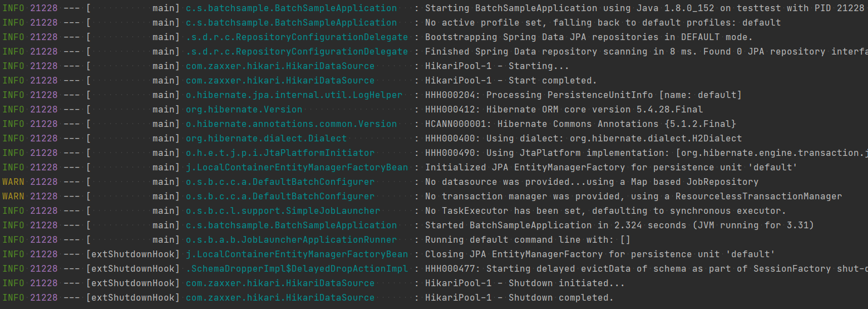The width and height of the screenshot is (868, 309).
Task: Click the o.s.b.c.l.support.SimpleJobLauncher logger name
Action: pyautogui.click(x=283, y=211)
